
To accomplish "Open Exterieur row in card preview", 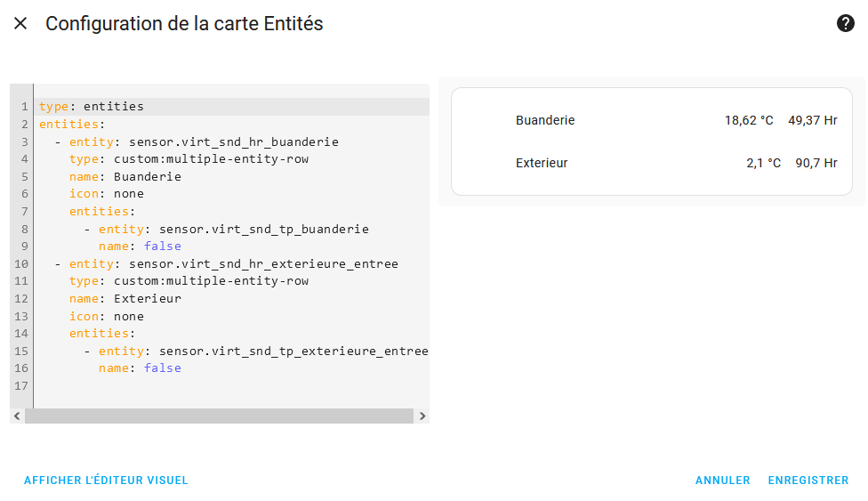I will point(652,163).
